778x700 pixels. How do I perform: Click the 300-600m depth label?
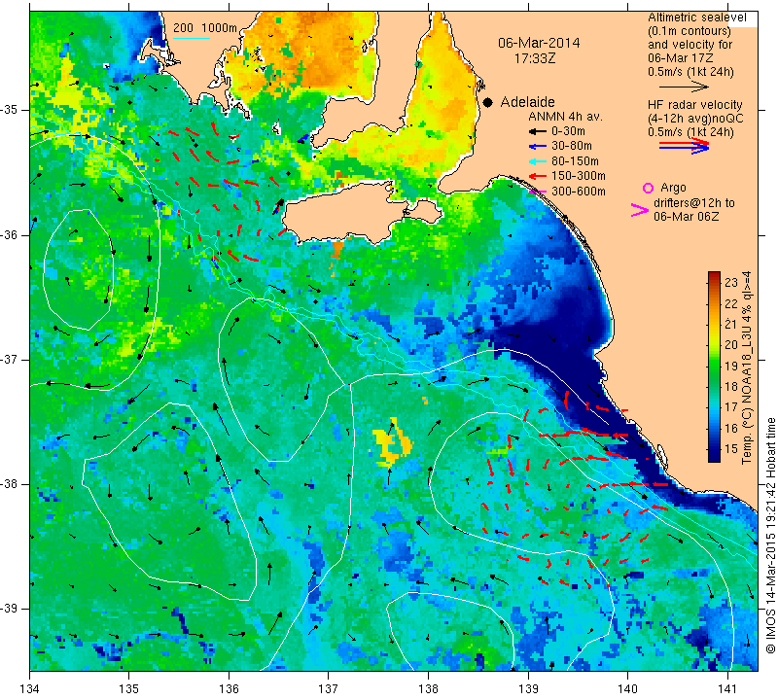(579, 192)
